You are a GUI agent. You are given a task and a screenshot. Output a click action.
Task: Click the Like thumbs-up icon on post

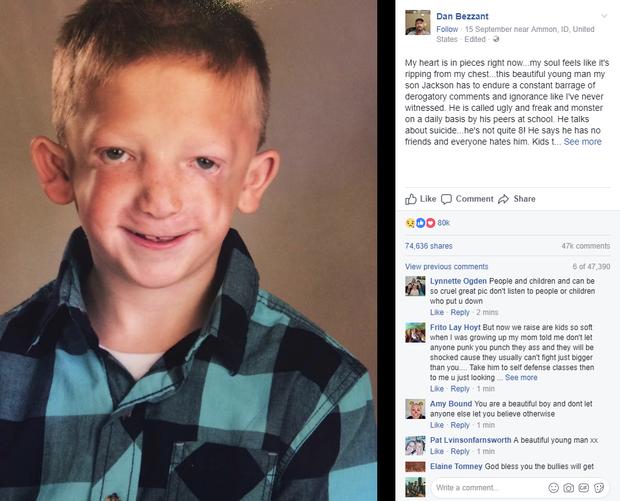point(411,199)
